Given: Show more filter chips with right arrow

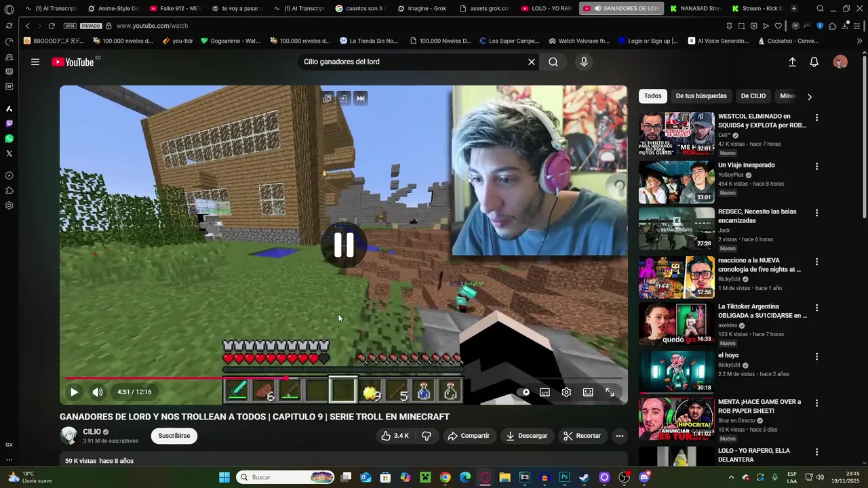Looking at the screenshot, I should (x=809, y=96).
